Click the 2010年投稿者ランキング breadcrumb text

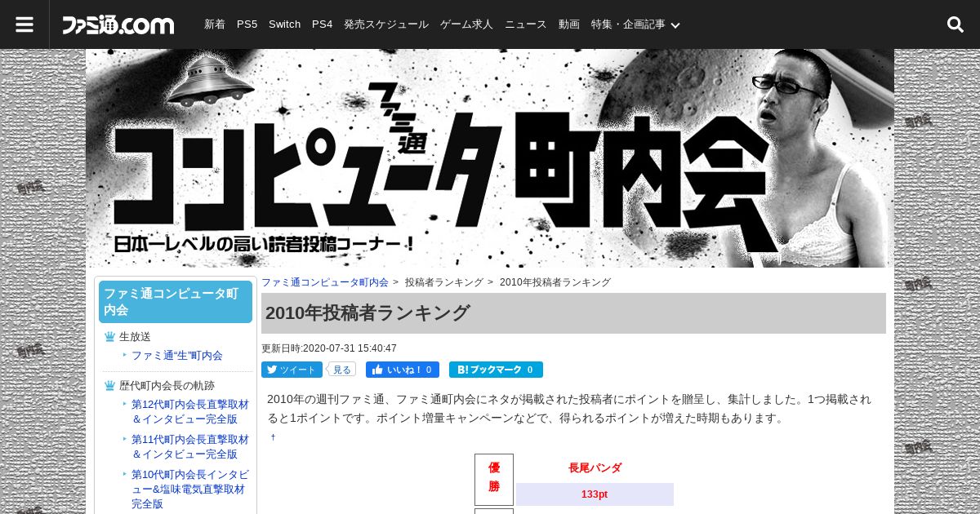pyautogui.click(x=555, y=282)
